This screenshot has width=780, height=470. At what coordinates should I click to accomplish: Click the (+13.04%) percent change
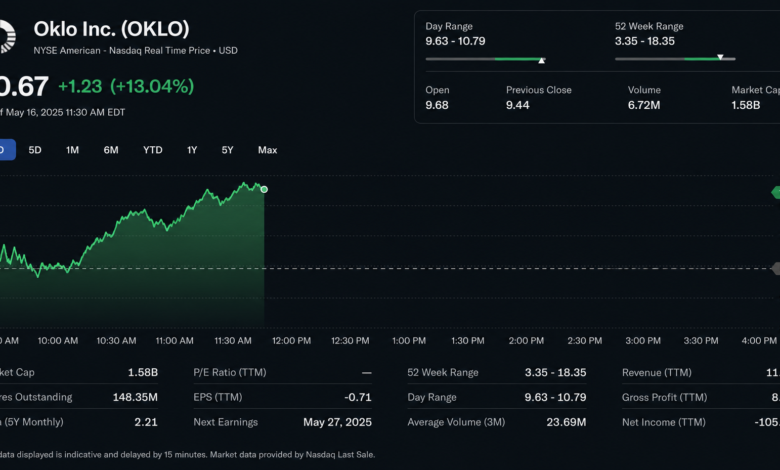pos(152,87)
